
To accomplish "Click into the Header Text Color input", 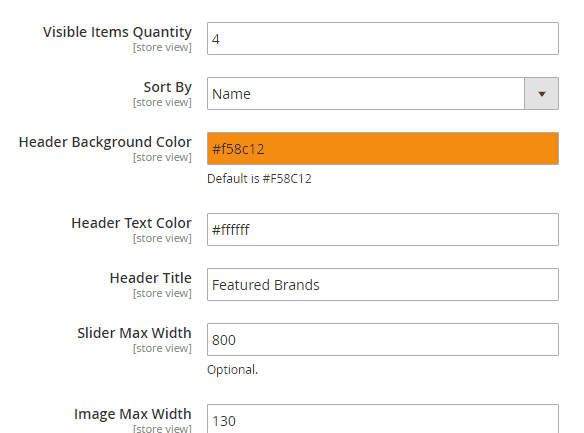I will point(383,230).
